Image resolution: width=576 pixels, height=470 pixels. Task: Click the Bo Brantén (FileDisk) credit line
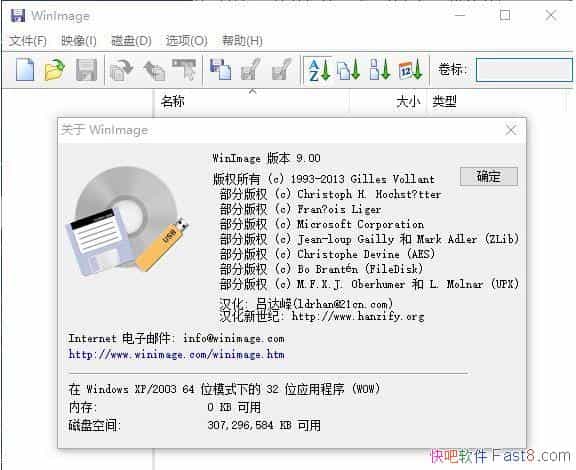pyautogui.click(x=321, y=269)
